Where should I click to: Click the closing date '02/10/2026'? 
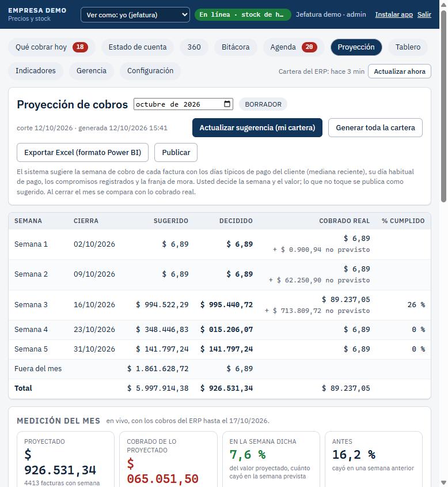point(94,244)
